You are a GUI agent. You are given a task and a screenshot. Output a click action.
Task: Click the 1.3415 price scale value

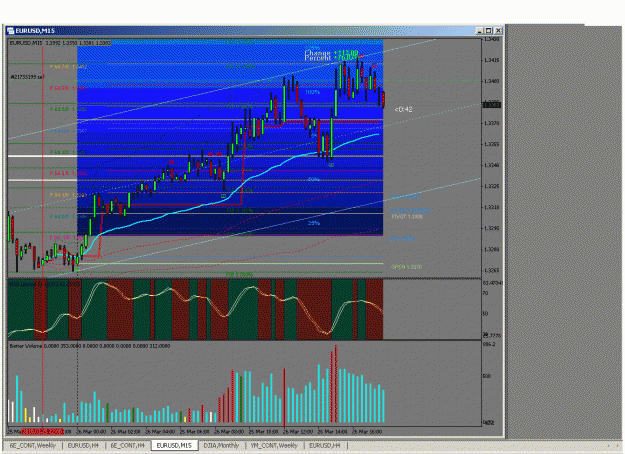coord(491,60)
